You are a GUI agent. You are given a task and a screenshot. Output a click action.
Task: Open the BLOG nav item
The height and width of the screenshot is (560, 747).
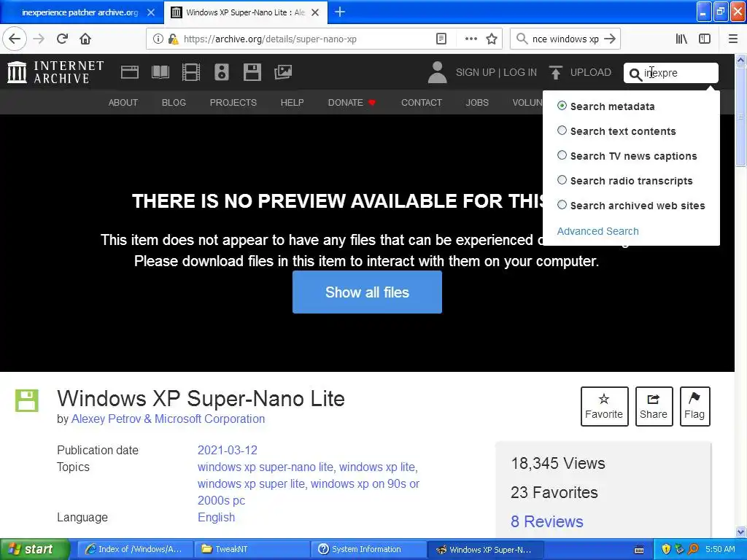174,102
